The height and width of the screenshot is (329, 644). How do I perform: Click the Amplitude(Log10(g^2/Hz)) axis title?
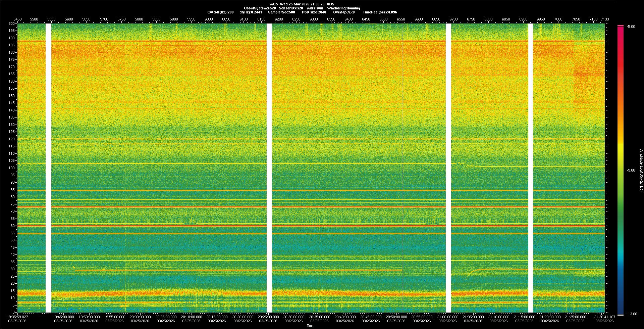(641, 170)
